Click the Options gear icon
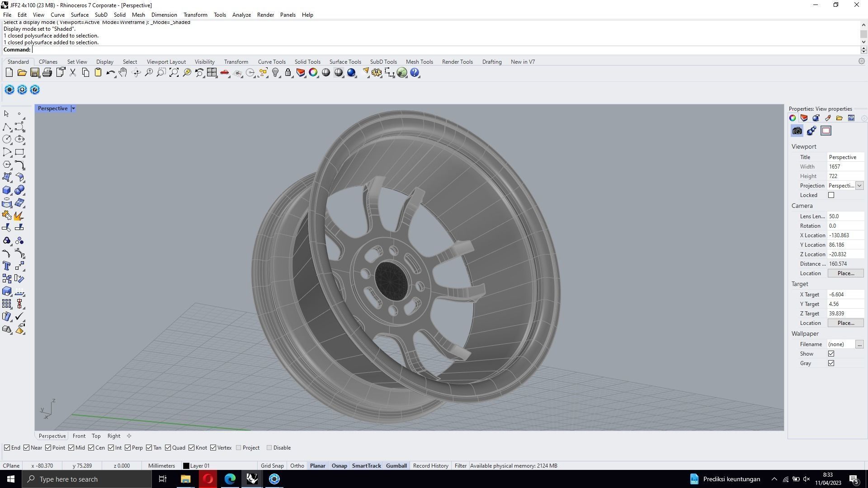Image resolution: width=868 pixels, height=488 pixels. tap(377, 73)
